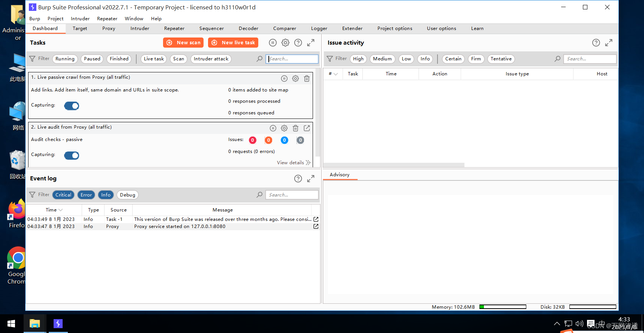Expand the Issue activity panel

click(609, 43)
